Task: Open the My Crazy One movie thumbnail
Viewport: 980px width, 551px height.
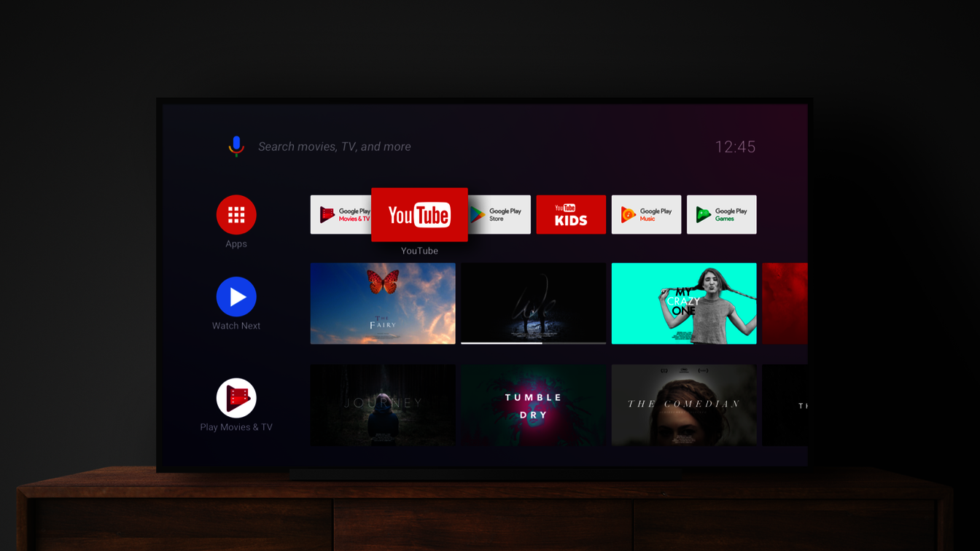Action: pos(684,303)
